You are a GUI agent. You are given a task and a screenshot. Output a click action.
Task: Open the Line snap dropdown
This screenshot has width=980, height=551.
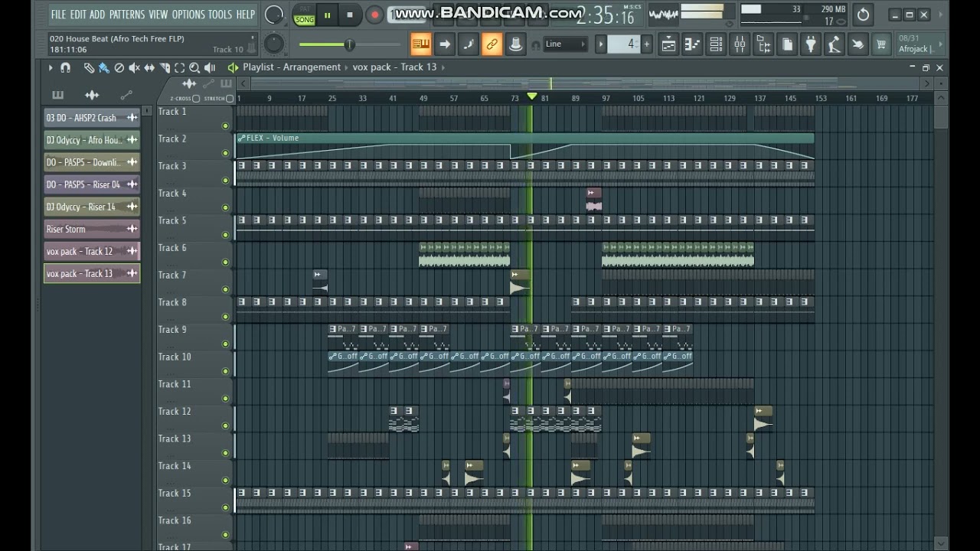coord(565,44)
